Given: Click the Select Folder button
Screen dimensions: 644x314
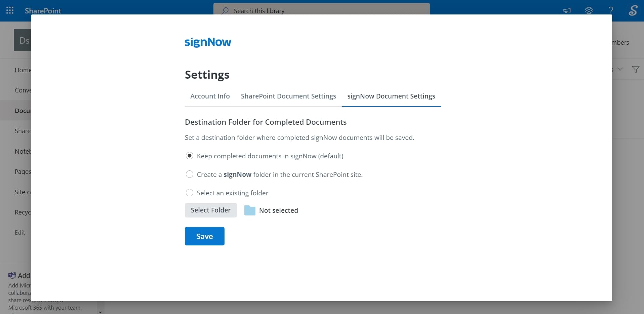Looking at the screenshot, I should click(x=211, y=210).
